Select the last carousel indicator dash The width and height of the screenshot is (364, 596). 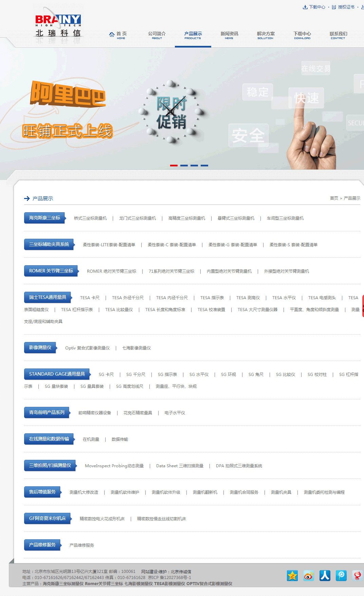(x=204, y=165)
